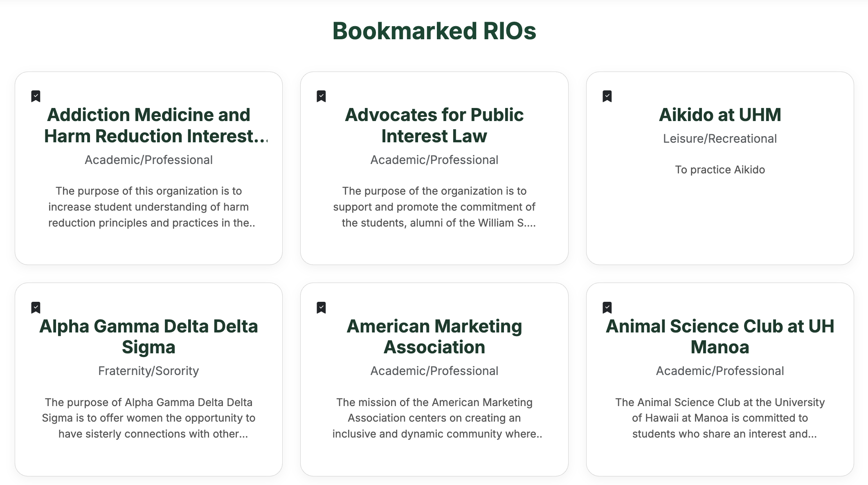Click Academic/Professional under Animal Science Club
Screen dimensions: 868x485
pos(720,371)
